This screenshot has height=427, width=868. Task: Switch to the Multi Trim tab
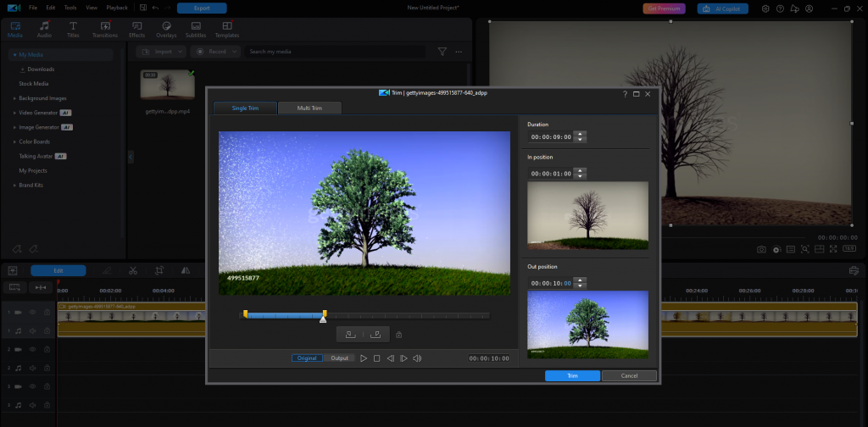309,108
